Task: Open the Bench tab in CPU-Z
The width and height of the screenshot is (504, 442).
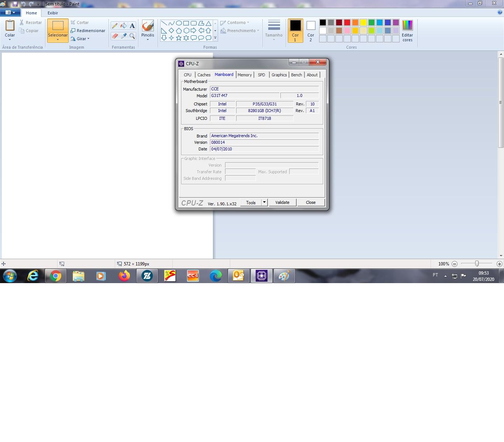Action: (297, 75)
